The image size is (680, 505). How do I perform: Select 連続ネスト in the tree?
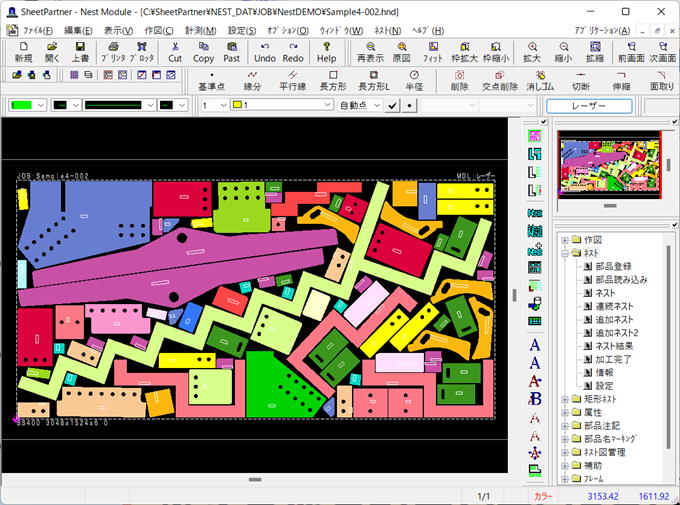615,306
